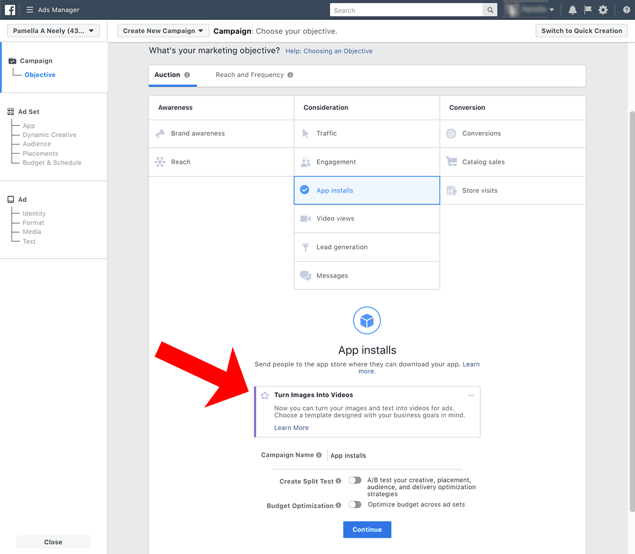
Task: Click the Continue button
Action: click(367, 530)
